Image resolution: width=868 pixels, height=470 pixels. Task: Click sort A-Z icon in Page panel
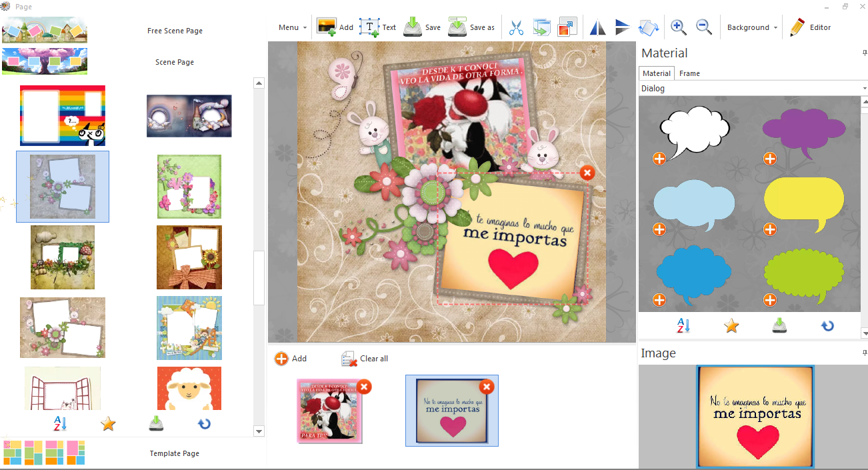tap(60, 423)
